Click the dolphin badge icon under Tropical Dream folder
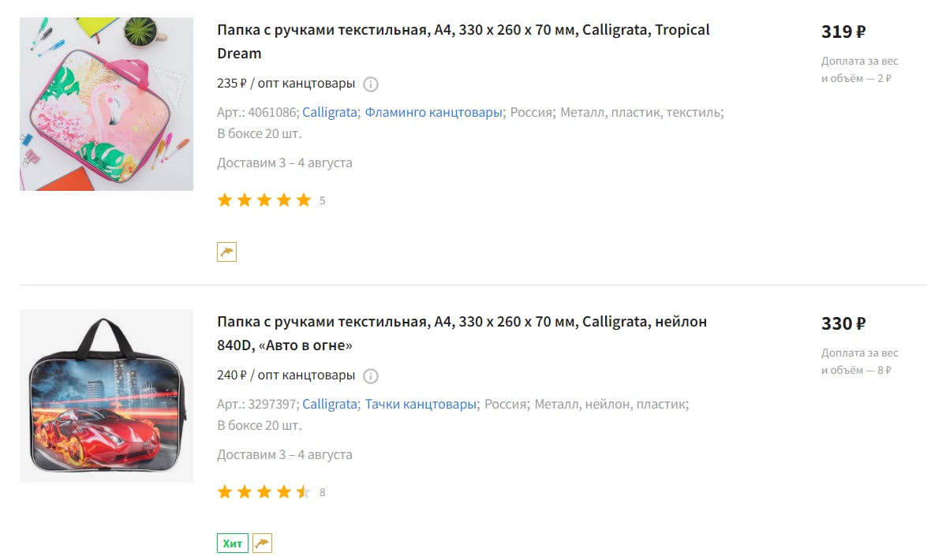 click(227, 252)
